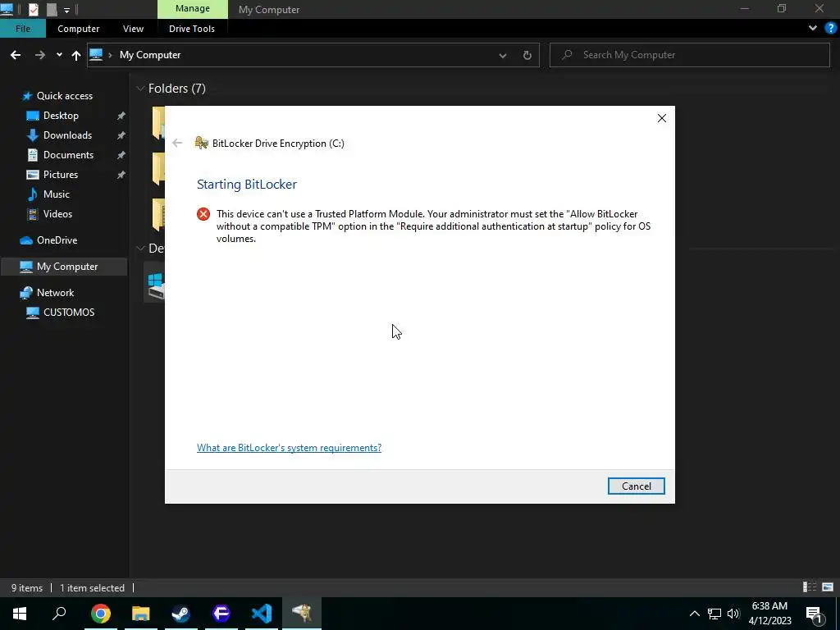Open Pictures in the navigation pane
The height and width of the screenshot is (630, 840).
tap(61, 175)
